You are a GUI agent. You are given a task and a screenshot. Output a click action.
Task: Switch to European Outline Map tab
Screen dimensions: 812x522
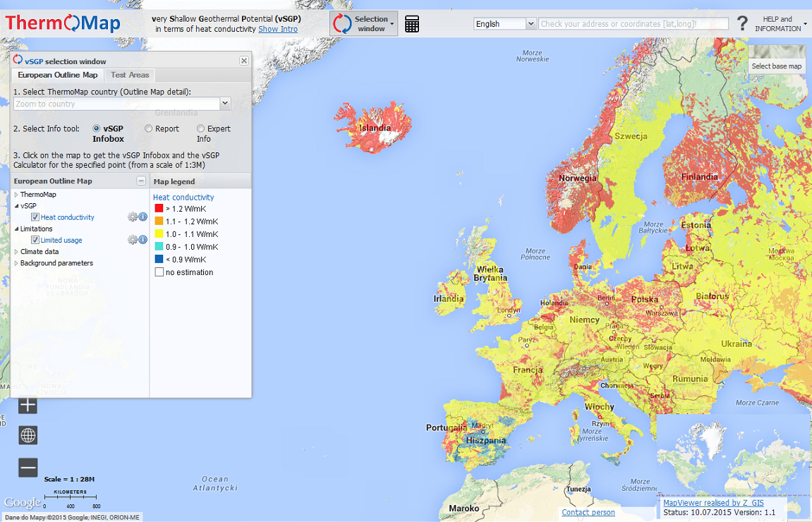coord(57,75)
